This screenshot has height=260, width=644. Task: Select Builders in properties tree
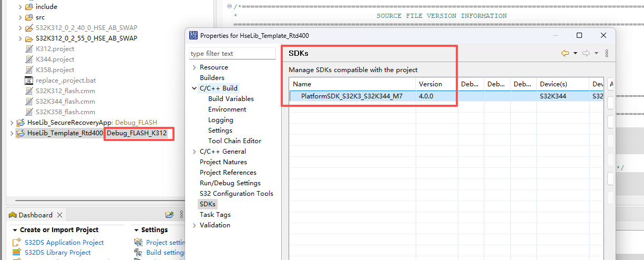(x=212, y=78)
